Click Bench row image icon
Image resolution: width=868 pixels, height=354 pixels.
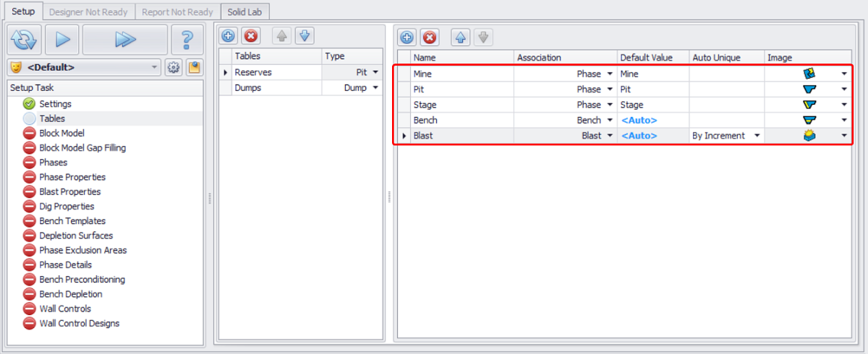pos(809,120)
